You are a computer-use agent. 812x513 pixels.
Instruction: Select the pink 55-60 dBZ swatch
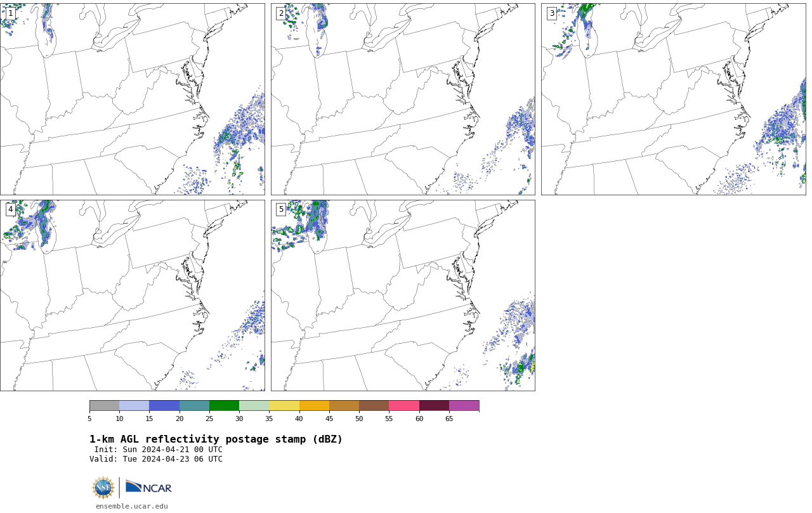tap(404, 406)
